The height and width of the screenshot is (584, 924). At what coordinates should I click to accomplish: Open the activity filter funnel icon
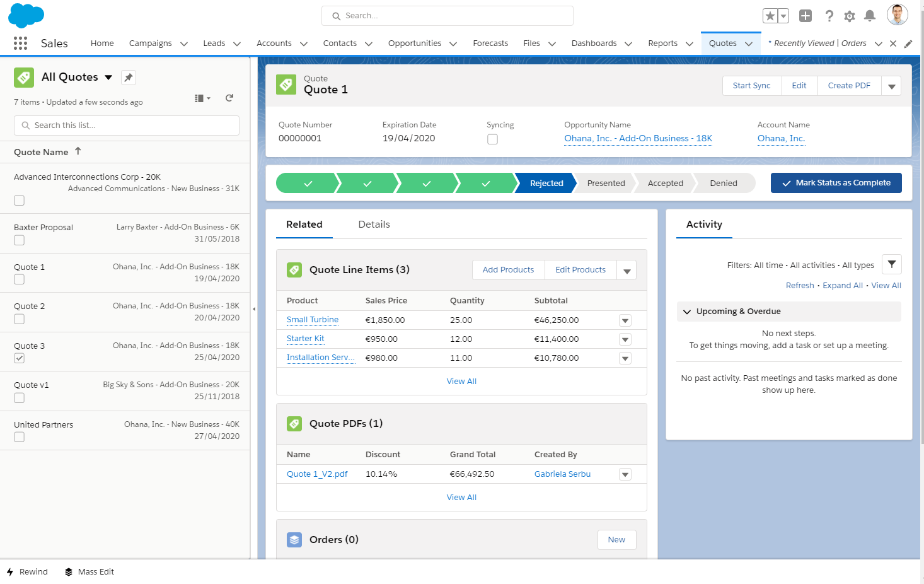(x=892, y=264)
